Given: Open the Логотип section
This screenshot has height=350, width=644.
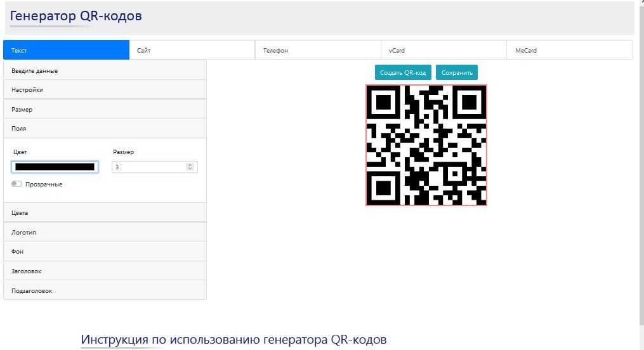Looking at the screenshot, I should 105,232.
